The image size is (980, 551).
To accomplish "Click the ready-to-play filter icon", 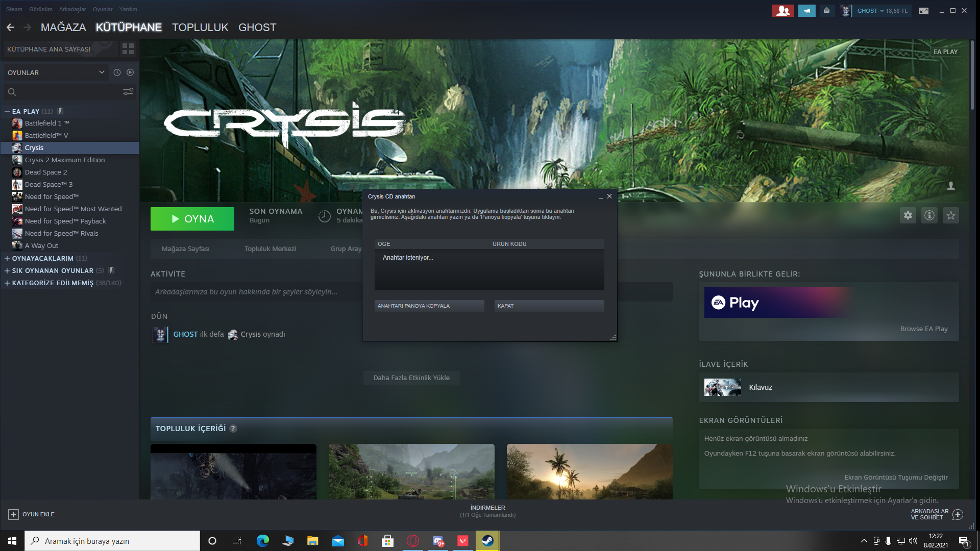I will (x=130, y=72).
